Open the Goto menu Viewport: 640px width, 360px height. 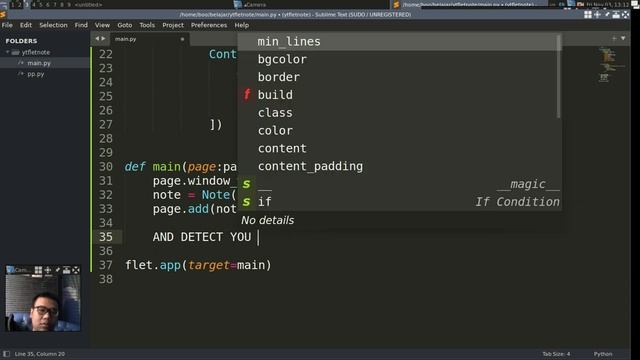coord(124,25)
